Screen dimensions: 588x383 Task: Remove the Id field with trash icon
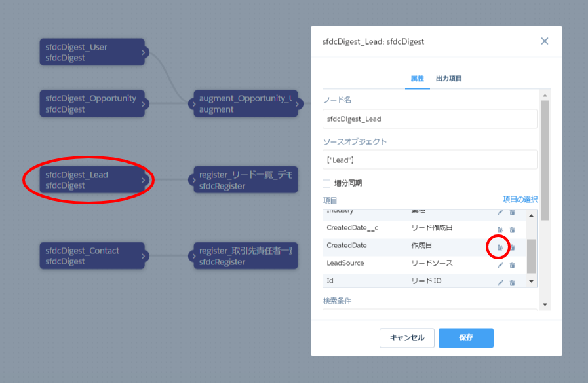pyautogui.click(x=513, y=282)
